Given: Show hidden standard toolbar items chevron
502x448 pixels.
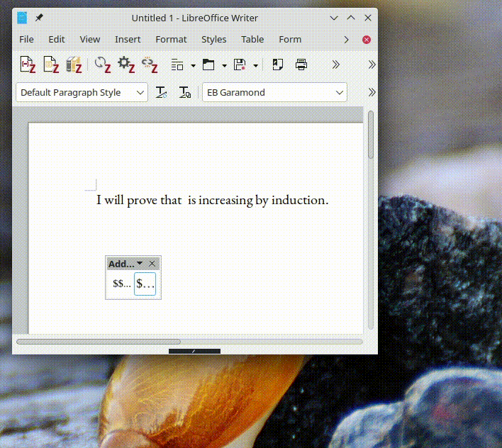Looking at the screenshot, I should coord(335,65).
